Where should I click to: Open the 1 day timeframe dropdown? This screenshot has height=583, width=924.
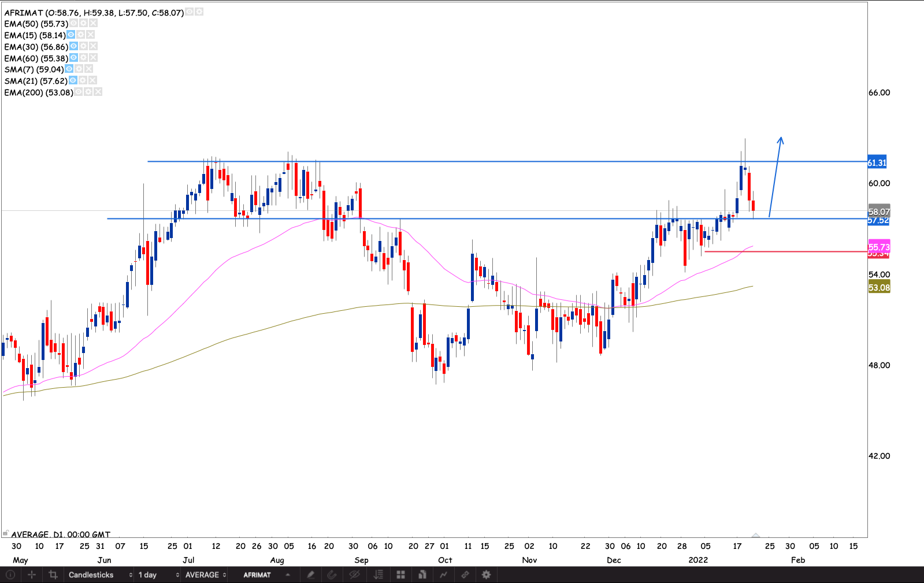pyautogui.click(x=158, y=575)
